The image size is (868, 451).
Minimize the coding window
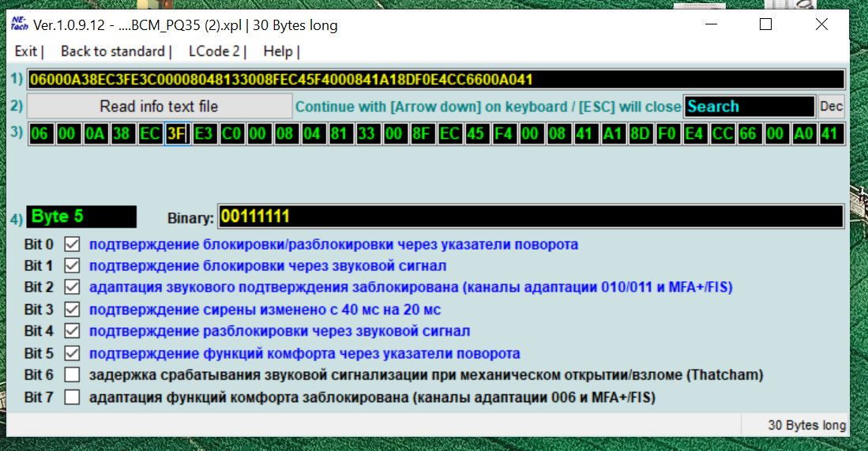click(x=711, y=24)
